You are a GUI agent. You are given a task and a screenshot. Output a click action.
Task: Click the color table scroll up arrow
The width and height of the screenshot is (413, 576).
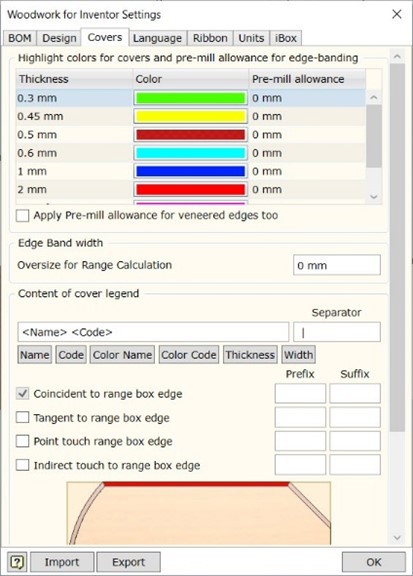pyautogui.click(x=374, y=97)
